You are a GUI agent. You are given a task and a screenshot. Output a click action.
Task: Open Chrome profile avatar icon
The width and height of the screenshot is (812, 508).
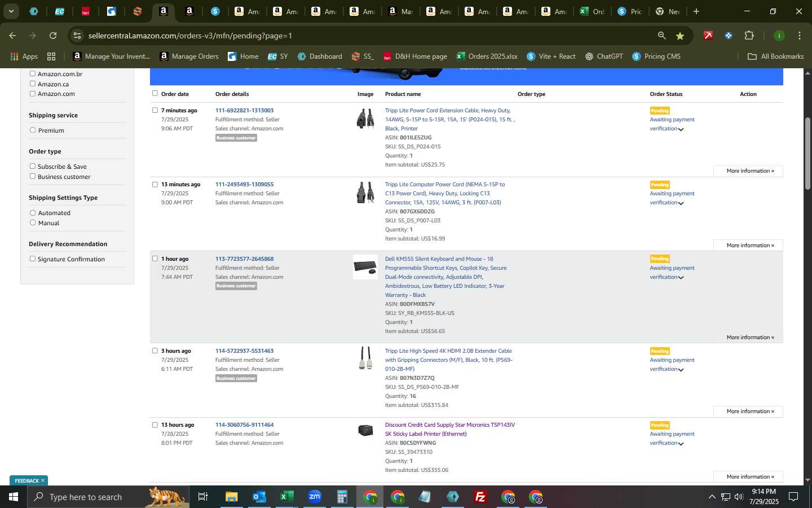[x=779, y=36]
